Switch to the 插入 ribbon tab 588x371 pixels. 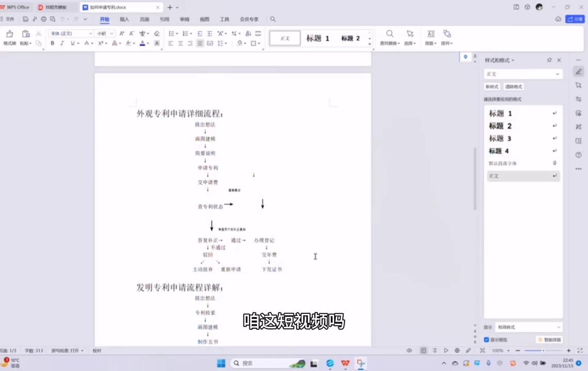pyautogui.click(x=124, y=19)
